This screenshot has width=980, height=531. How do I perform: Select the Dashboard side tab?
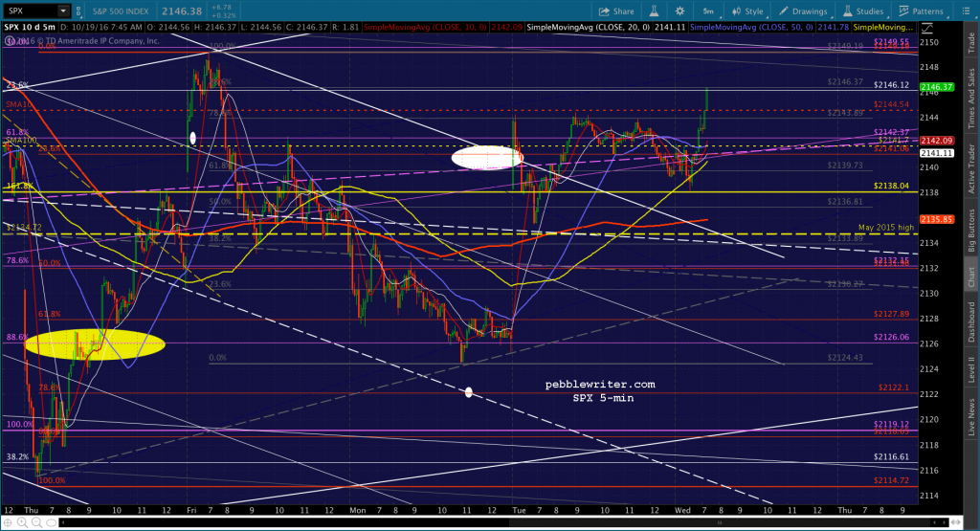(971, 321)
